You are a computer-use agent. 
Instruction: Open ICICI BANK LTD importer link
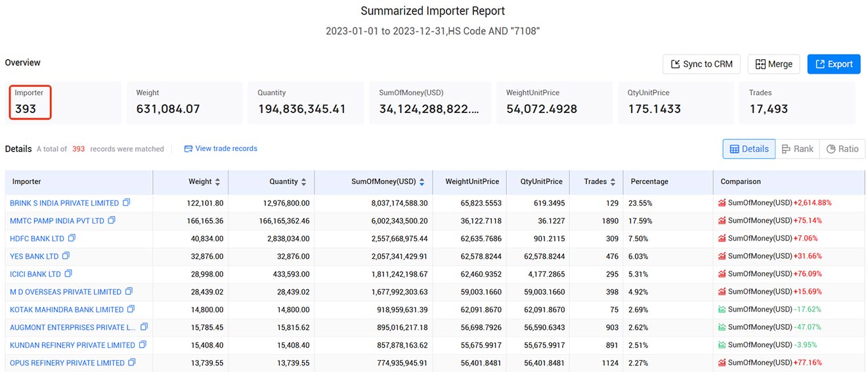coord(35,274)
